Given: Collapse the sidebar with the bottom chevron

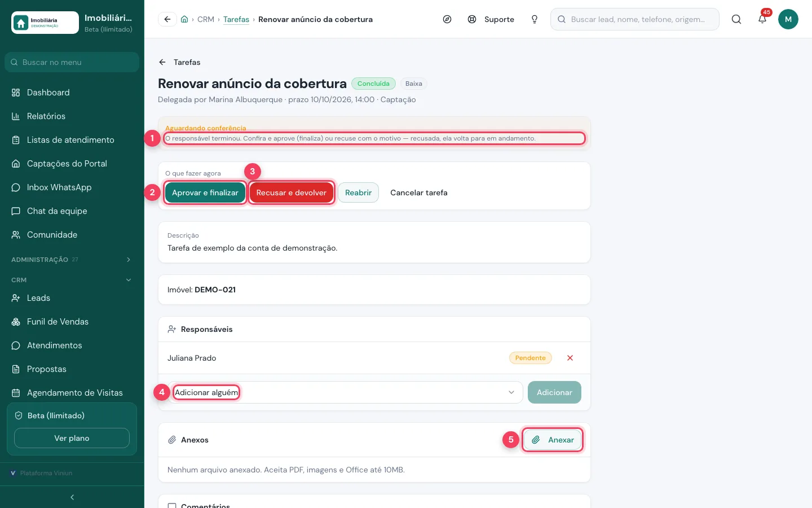Looking at the screenshot, I should point(72,497).
